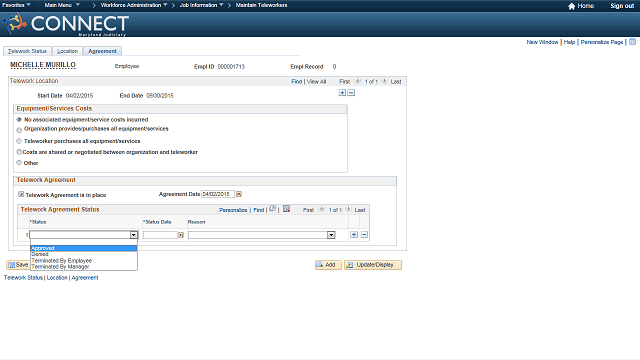This screenshot has height=360, width=640.
Task: Open the New Window link
Action: tap(542, 42)
